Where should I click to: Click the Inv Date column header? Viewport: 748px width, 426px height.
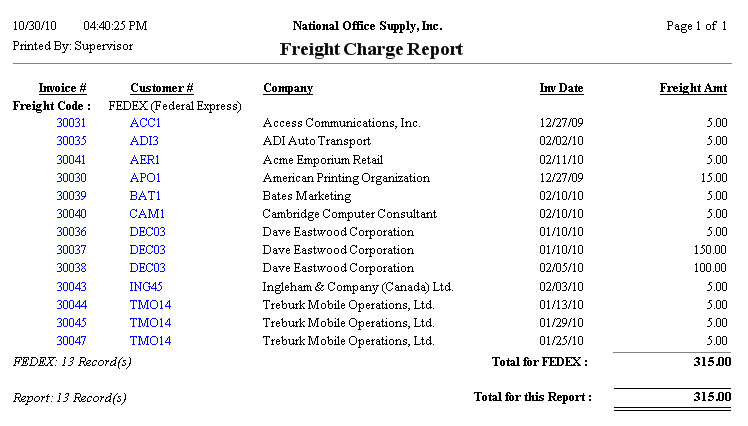click(x=561, y=88)
